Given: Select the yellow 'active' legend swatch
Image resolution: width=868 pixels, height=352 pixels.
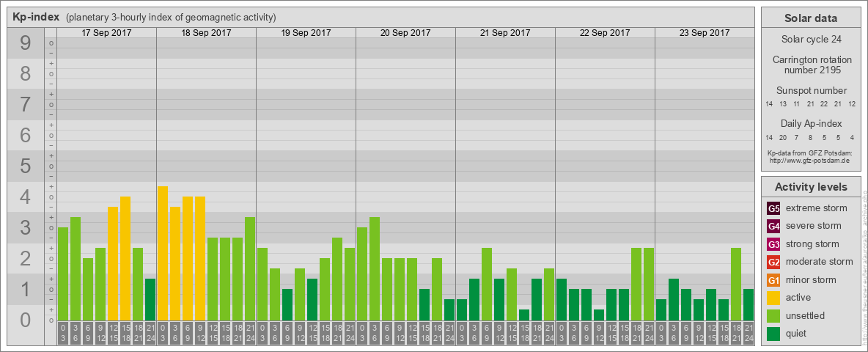Looking at the screenshot, I should [x=773, y=298].
